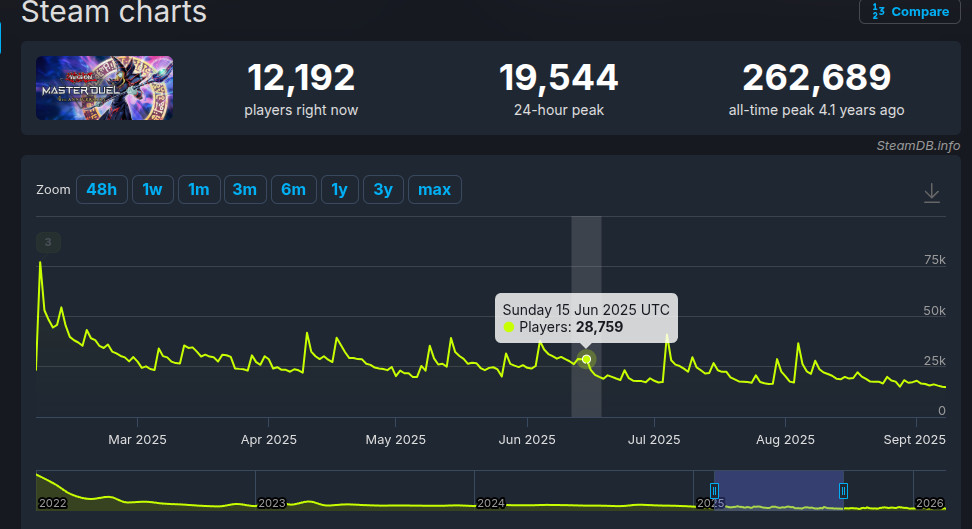Set zoom range to 1m
This screenshot has width=972, height=529.
[x=199, y=190]
